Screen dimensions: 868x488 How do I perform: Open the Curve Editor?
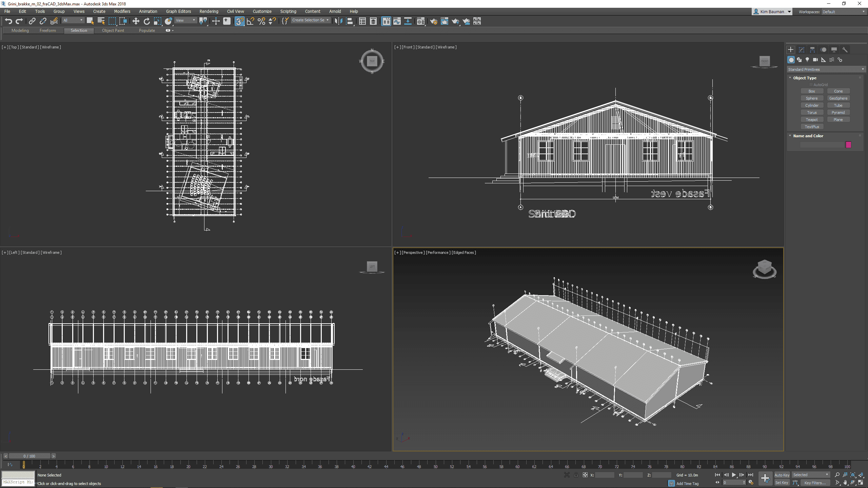tap(397, 21)
